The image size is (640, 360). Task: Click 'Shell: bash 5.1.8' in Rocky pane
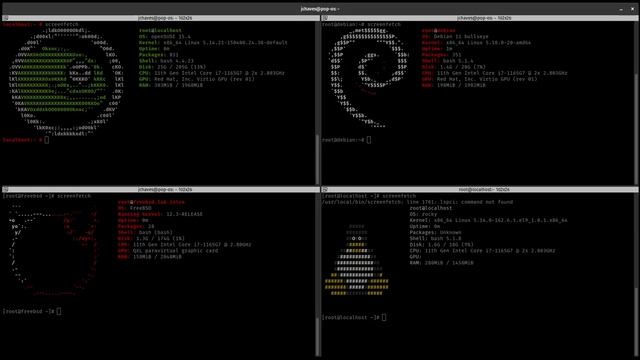[435, 238]
